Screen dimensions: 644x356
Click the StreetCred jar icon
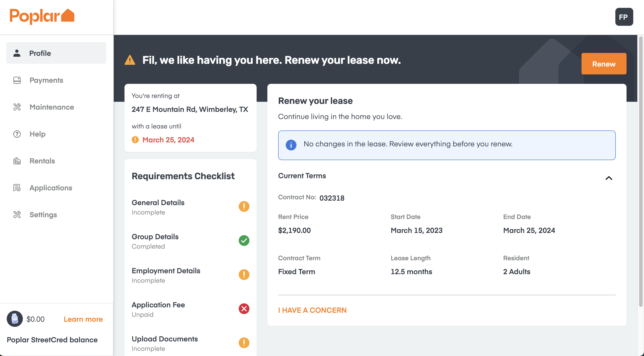(x=15, y=319)
